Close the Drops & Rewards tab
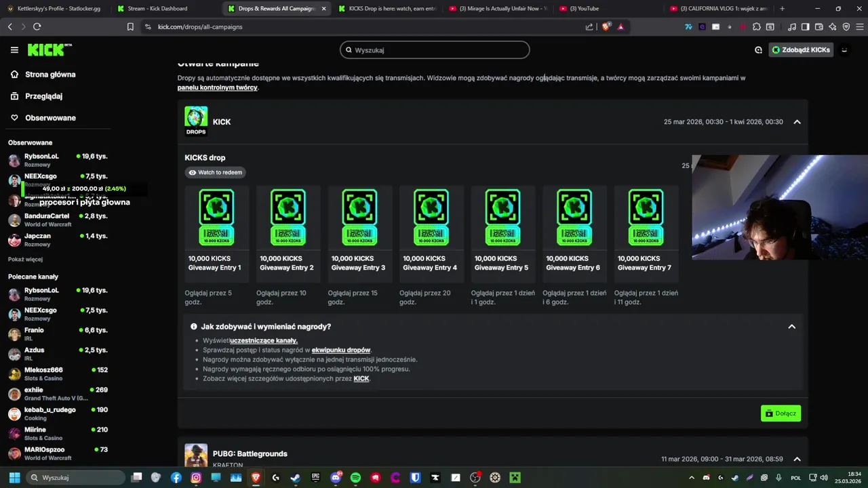This screenshot has height=488, width=868. tap(323, 9)
